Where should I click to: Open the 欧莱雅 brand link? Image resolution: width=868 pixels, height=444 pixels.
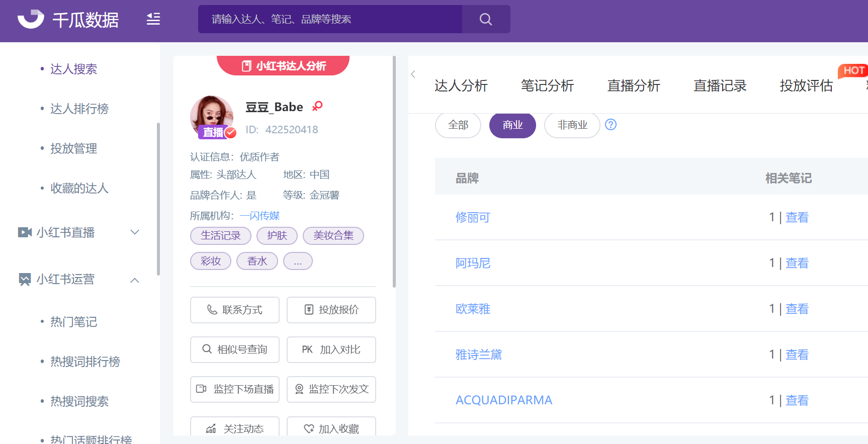(473, 309)
